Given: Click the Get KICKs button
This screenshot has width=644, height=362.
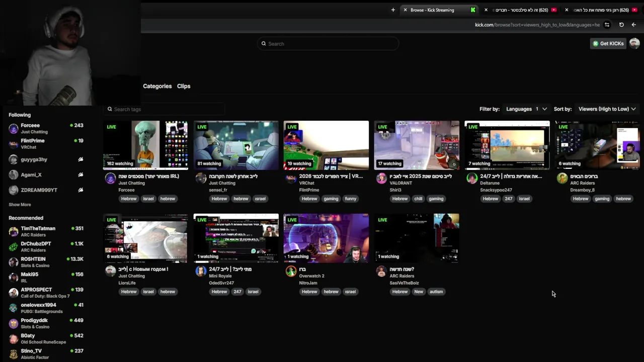Looking at the screenshot, I should click(608, 44).
